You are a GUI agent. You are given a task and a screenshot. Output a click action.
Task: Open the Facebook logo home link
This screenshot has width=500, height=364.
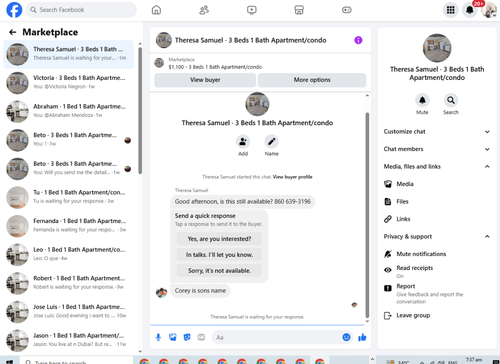pos(14,10)
